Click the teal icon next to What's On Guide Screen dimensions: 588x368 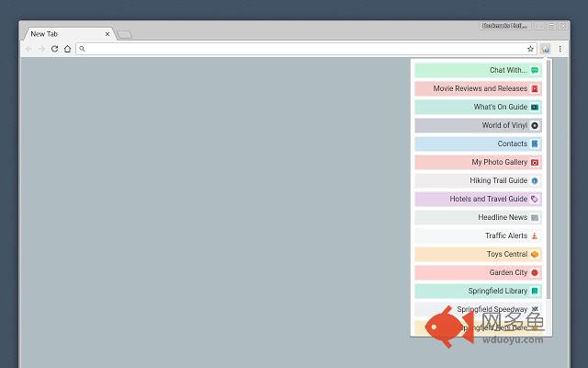point(535,107)
